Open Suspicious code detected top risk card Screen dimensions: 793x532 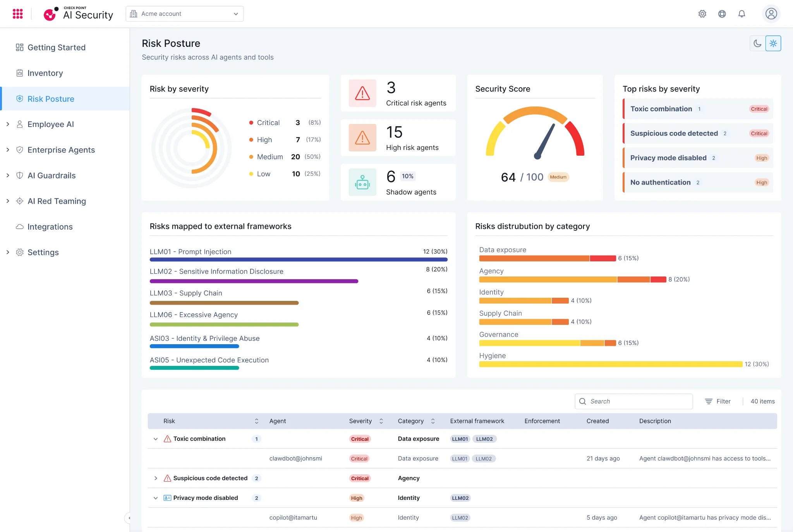tap(698, 134)
